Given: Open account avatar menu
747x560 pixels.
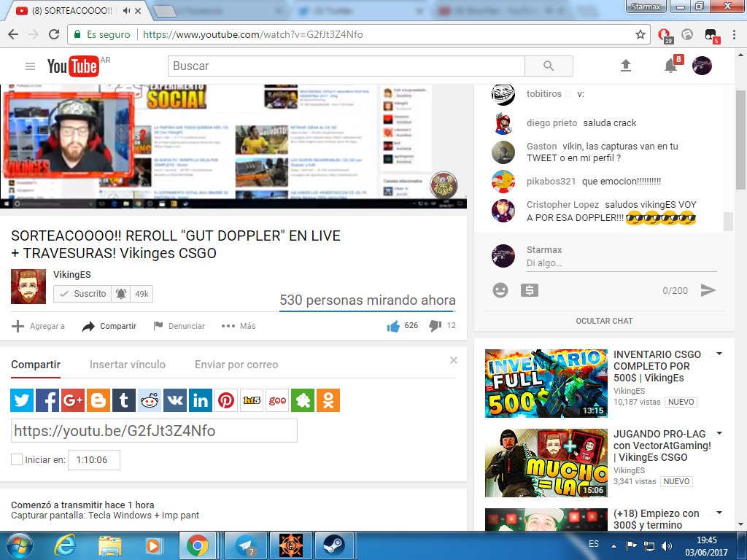Looking at the screenshot, I should [x=702, y=66].
